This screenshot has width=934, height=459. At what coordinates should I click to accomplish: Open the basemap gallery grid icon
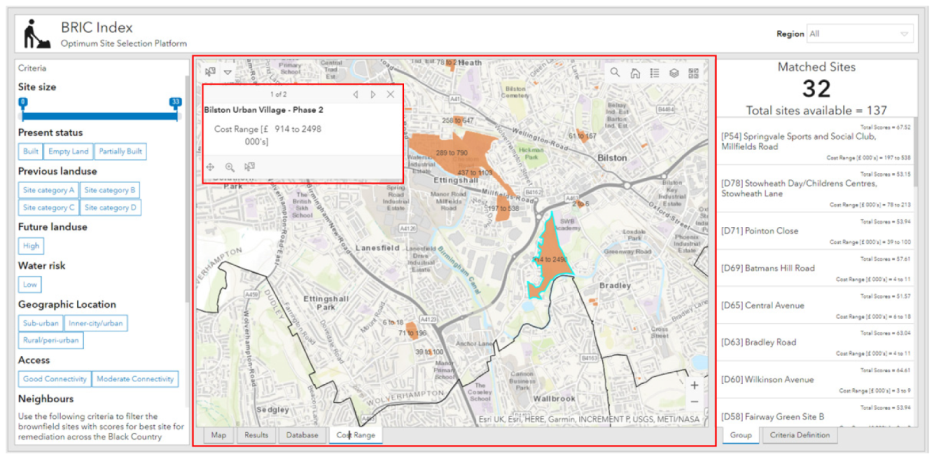[x=694, y=72]
